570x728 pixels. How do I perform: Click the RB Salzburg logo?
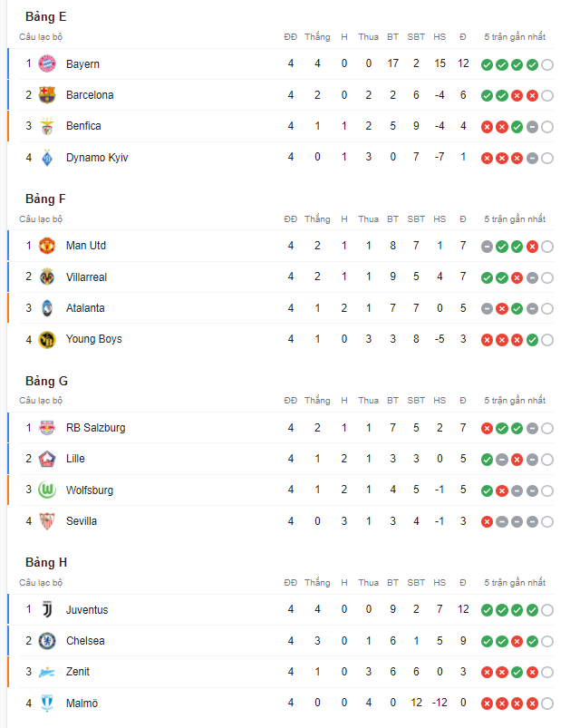pyautogui.click(x=47, y=428)
